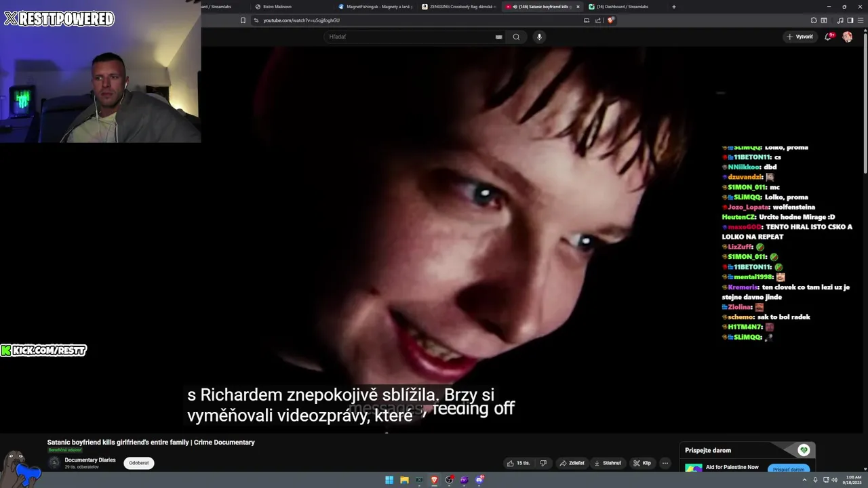Viewport: 868px width, 488px height.
Task: Switch to the Bistro Malinovo tab
Action: (292, 7)
